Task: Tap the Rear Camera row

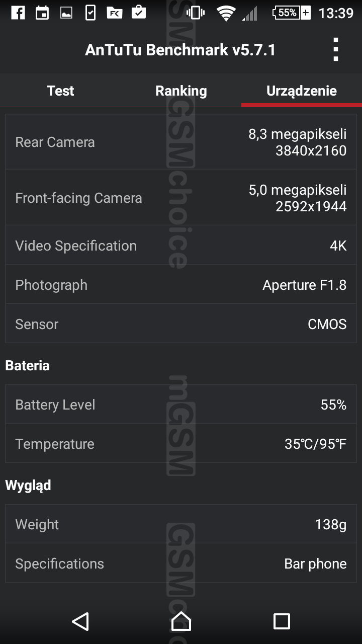Action: click(181, 142)
